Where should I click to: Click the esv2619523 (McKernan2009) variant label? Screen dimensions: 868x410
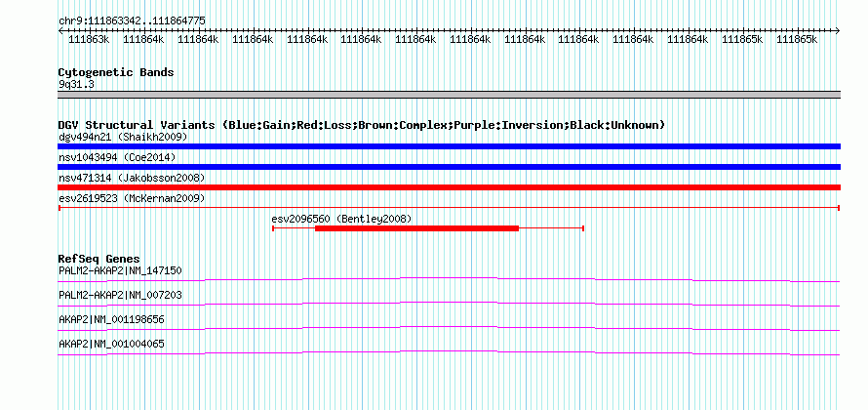(132, 198)
